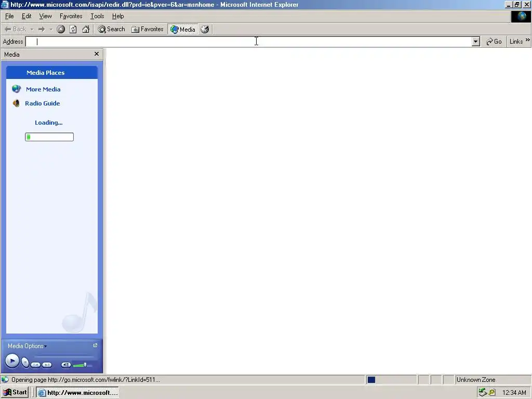
Task: Open the Favorites toolbar button
Action: pyautogui.click(x=148, y=29)
